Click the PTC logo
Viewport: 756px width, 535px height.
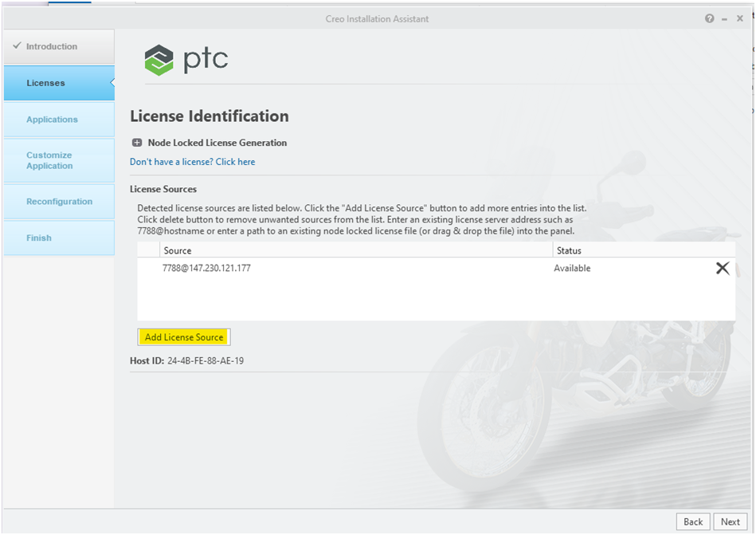(186, 60)
